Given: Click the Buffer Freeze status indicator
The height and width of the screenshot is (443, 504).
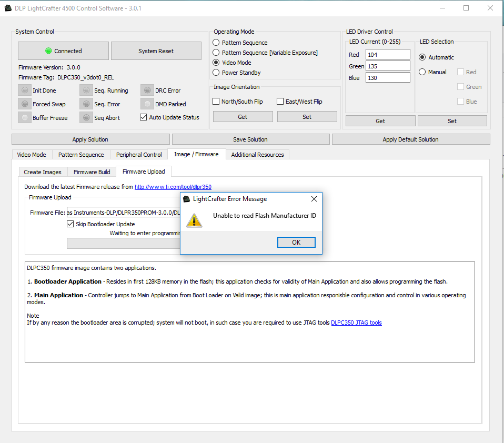Looking at the screenshot, I should click(x=25, y=118).
